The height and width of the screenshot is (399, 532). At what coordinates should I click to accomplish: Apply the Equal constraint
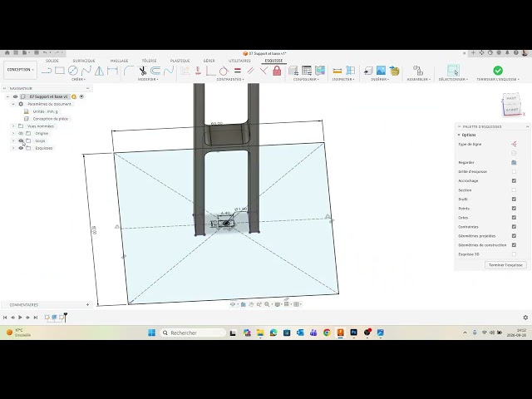coord(238,71)
